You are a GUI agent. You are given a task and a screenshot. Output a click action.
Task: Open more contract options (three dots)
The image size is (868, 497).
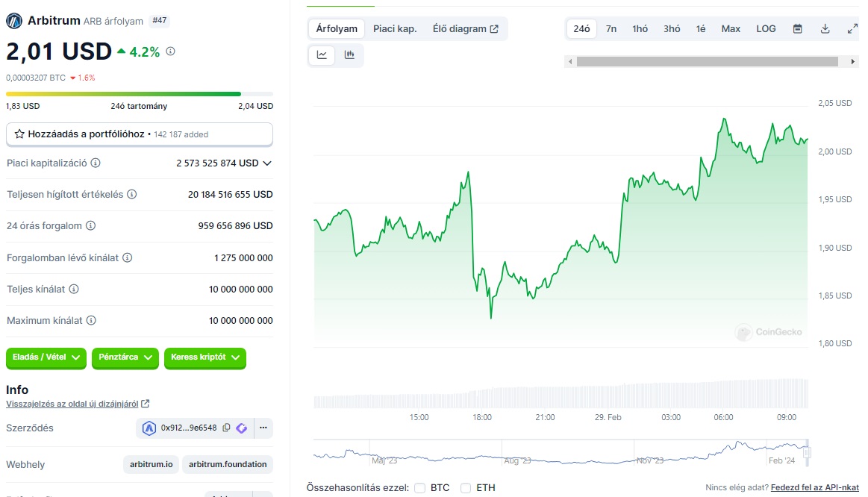(x=263, y=428)
